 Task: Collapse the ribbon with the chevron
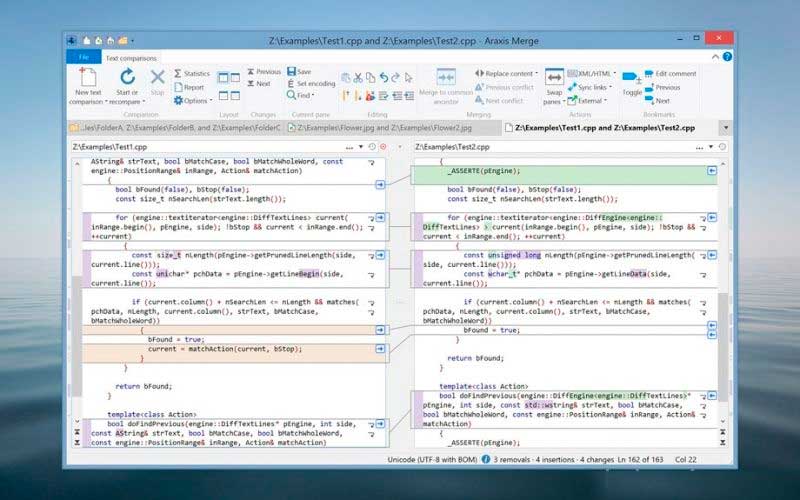point(715,57)
